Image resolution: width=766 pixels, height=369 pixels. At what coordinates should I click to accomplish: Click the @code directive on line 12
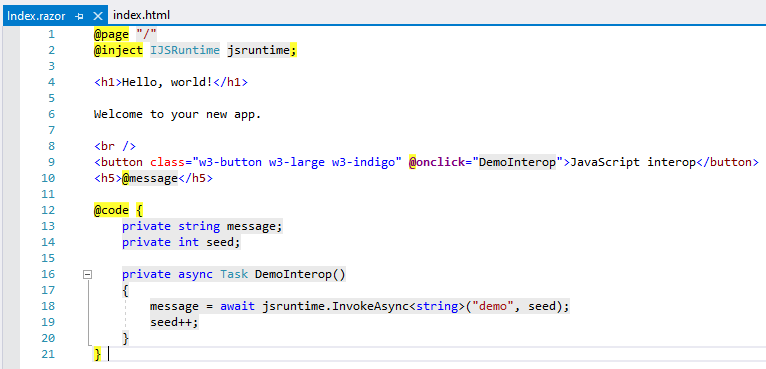click(111, 210)
